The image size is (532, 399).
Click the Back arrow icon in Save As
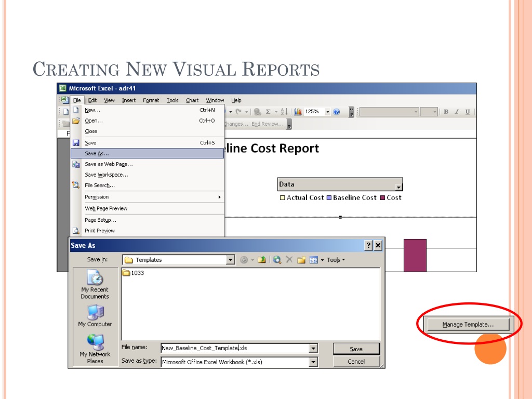(244, 260)
